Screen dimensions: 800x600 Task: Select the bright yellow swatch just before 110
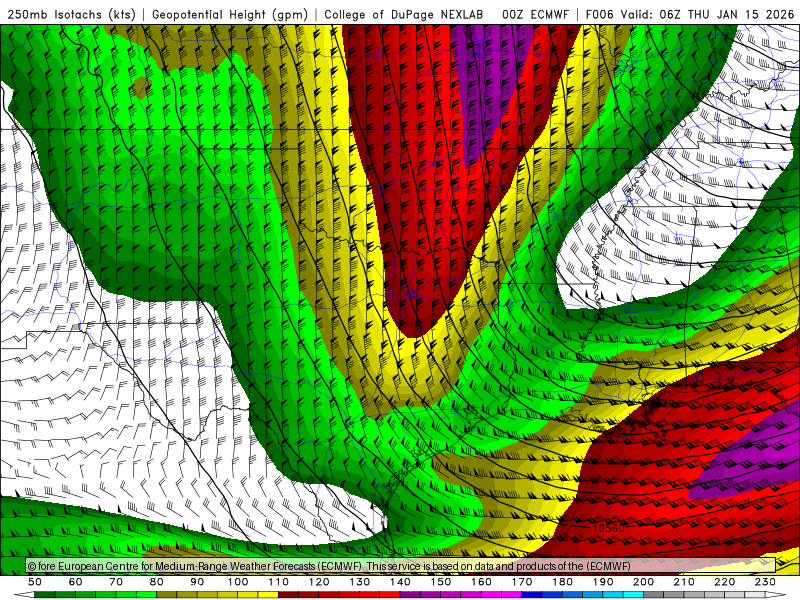pos(268,595)
